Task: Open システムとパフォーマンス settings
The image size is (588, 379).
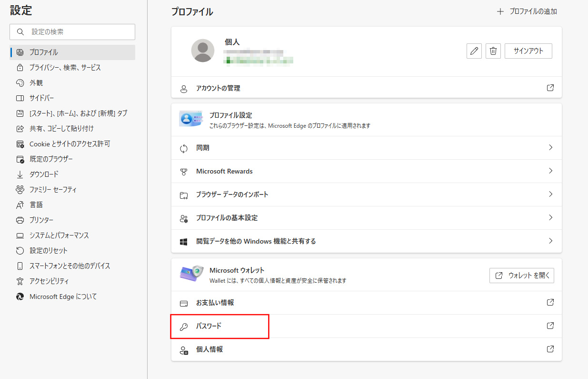Action: tap(72, 236)
